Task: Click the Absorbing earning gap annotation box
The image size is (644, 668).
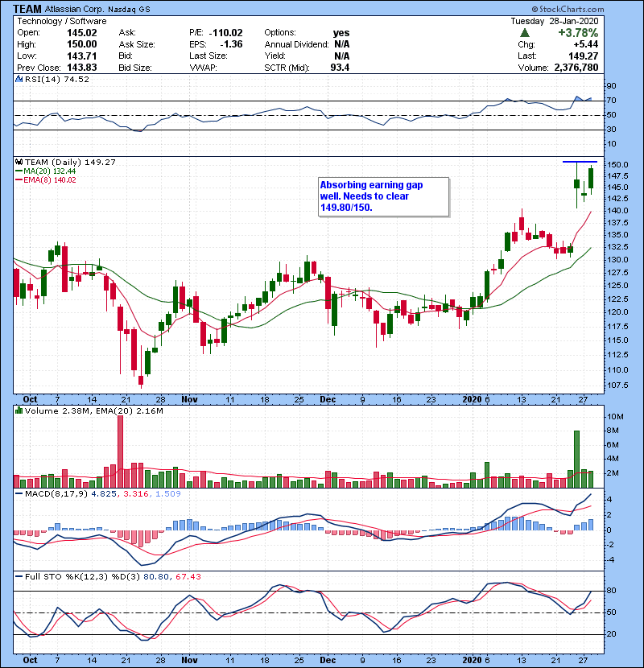Action: [384, 197]
